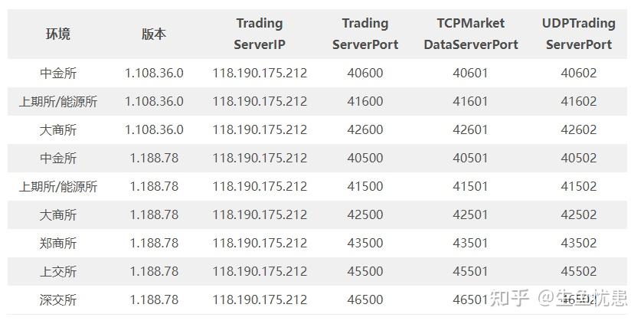This screenshot has height=324, width=644.
Task: Select the first 中金所 row label
Action: point(58,73)
